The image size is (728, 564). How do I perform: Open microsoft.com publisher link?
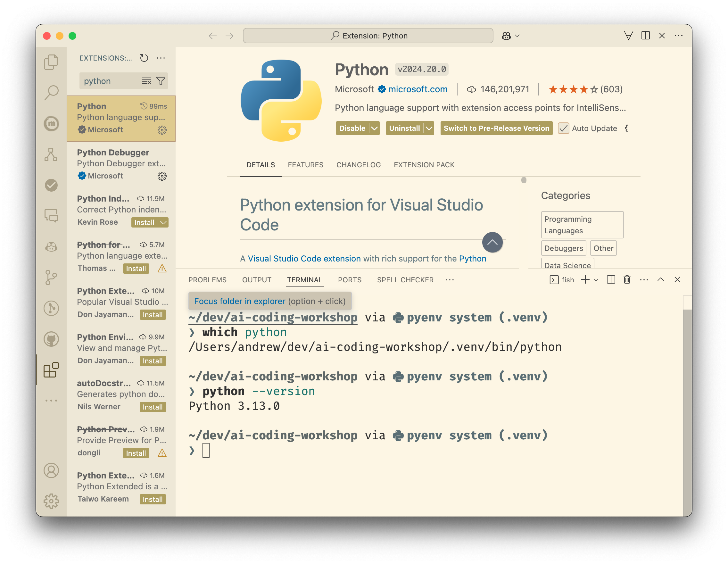pyautogui.click(x=418, y=89)
